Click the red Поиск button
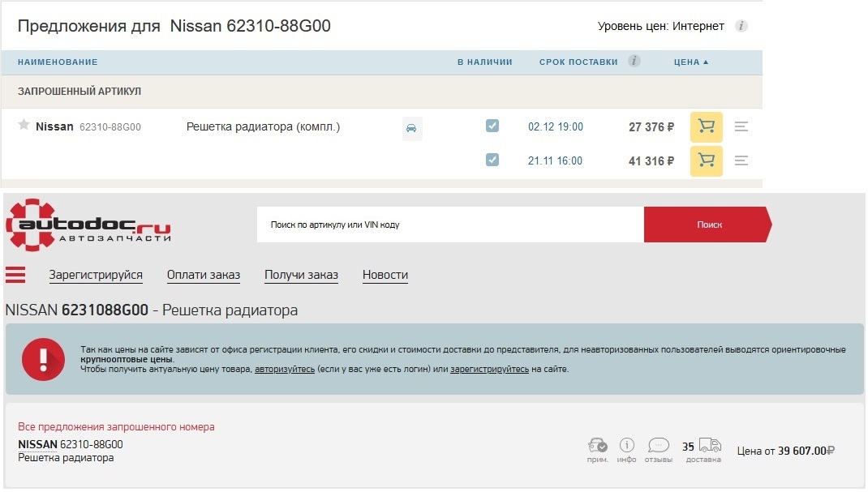The width and height of the screenshot is (868, 492). pos(707,225)
